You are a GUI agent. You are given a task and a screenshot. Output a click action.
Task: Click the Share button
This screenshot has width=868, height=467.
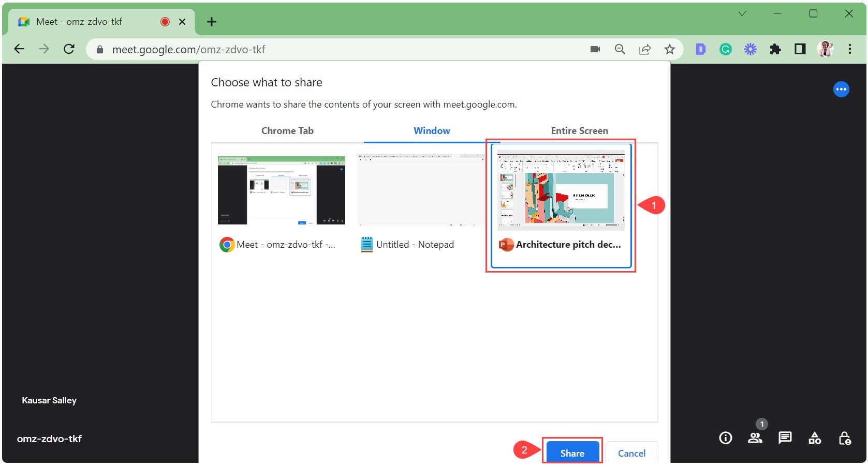point(572,453)
